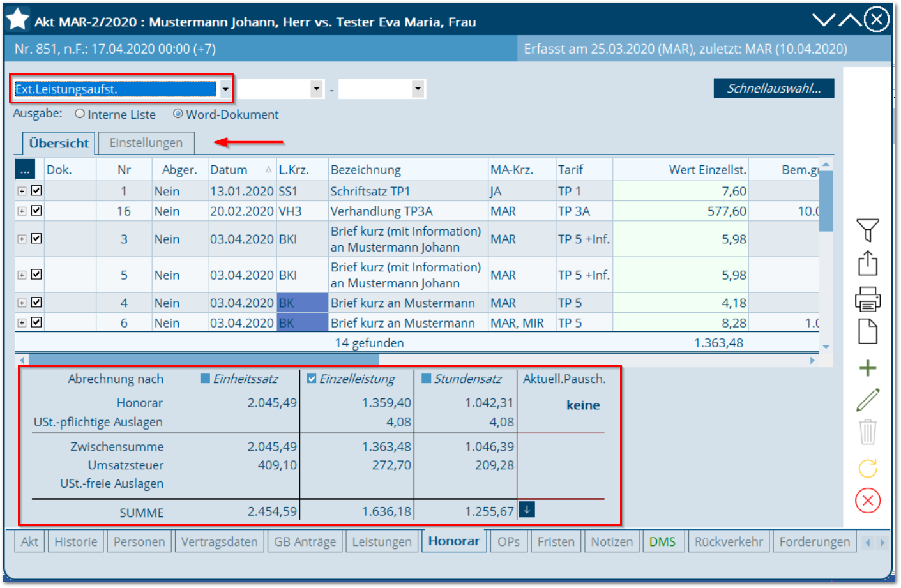Open the Rückverkehr tab
Image resolution: width=901 pixels, height=588 pixels.
[729, 541]
